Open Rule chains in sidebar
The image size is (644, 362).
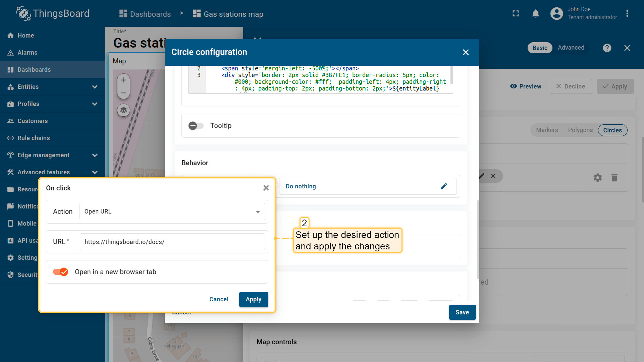34,138
